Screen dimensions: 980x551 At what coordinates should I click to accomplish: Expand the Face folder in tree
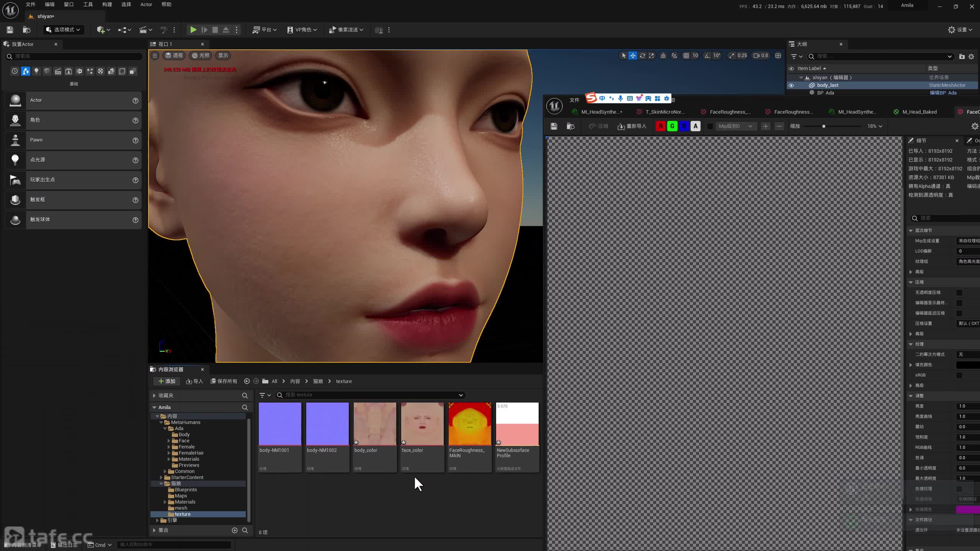169,441
